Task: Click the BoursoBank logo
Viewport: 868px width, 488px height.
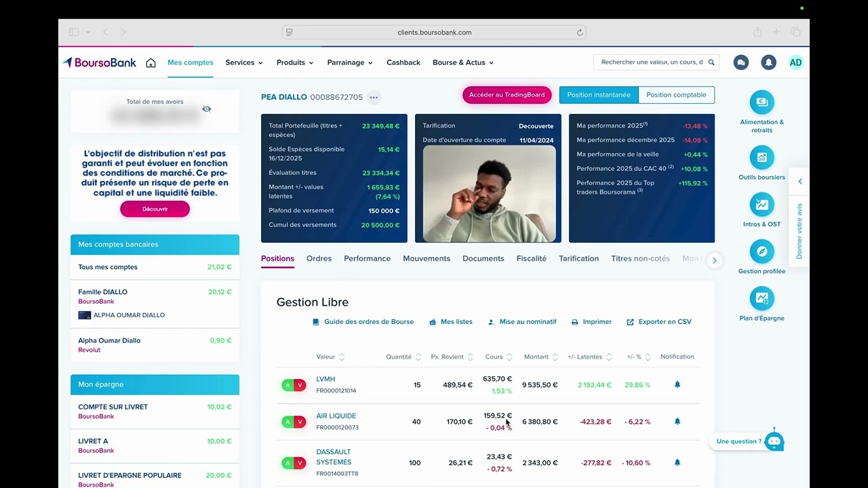Action: click(100, 62)
